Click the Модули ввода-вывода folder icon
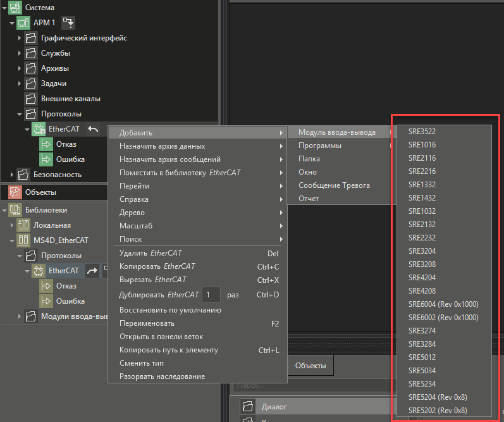This screenshot has height=422, width=504. 31,316
